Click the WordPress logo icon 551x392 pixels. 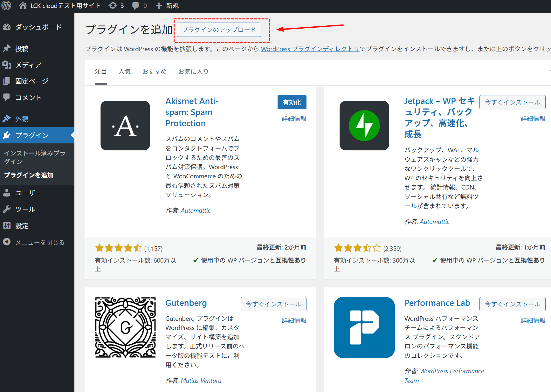click(6, 6)
